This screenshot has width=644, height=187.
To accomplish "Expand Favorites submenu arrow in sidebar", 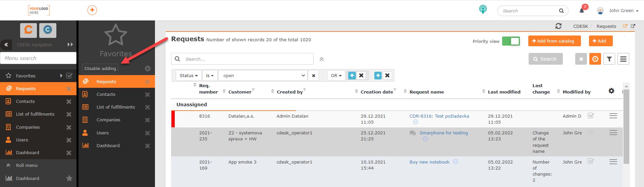I will 61,76.
